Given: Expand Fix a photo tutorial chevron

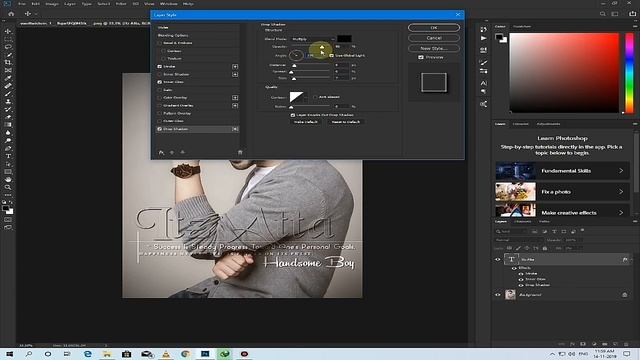Looking at the screenshot, I should [x=621, y=192].
